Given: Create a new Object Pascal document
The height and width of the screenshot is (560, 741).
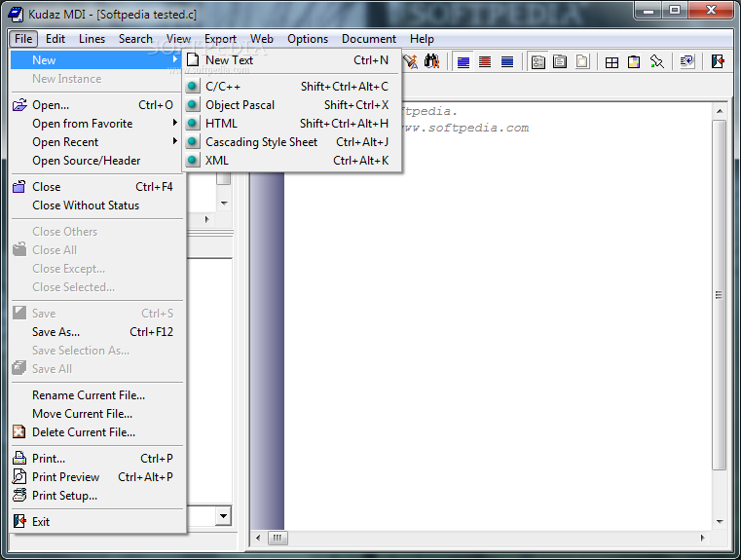Looking at the screenshot, I should tap(292, 105).
